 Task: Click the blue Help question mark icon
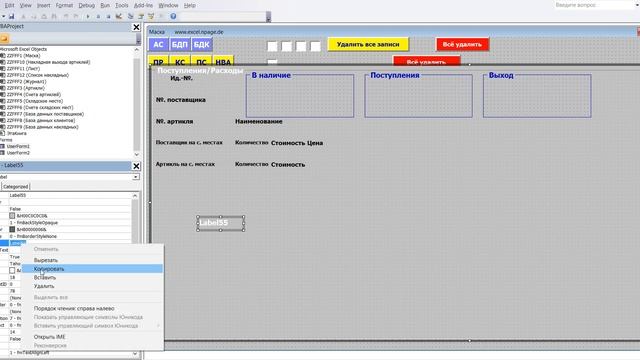pyautogui.click(x=173, y=16)
